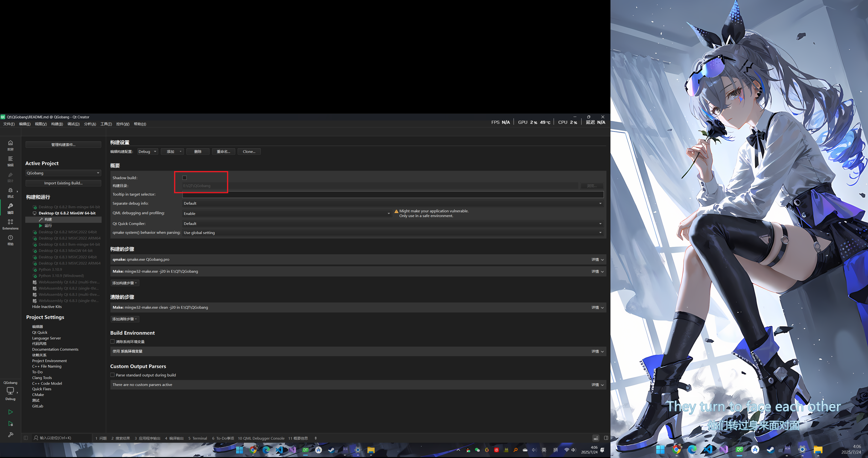
Task: Click the Build hammer icon
Action: point(10,435)
